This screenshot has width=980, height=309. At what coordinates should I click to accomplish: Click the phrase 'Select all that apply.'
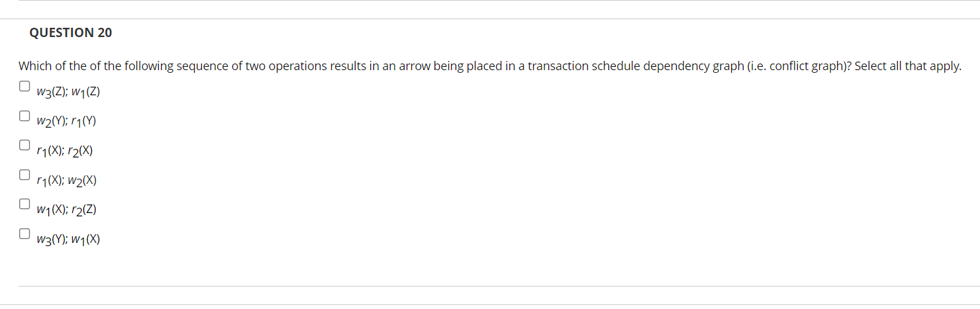coord(908,66)
